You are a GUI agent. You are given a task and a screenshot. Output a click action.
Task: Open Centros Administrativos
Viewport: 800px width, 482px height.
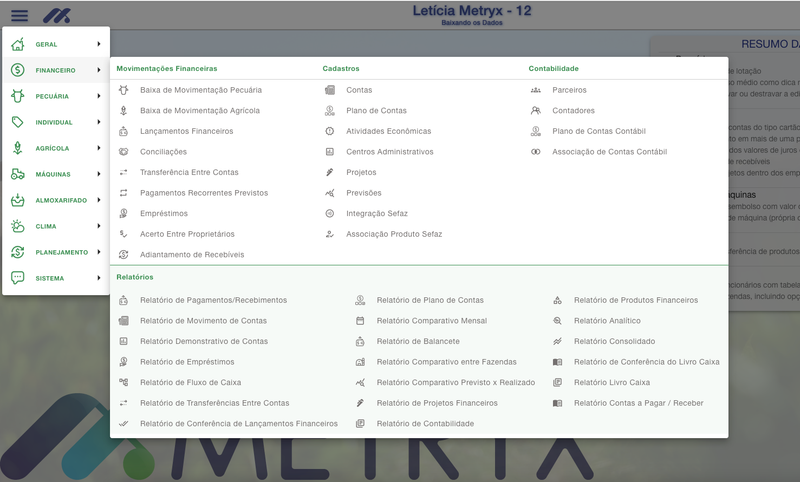point(390,151)
